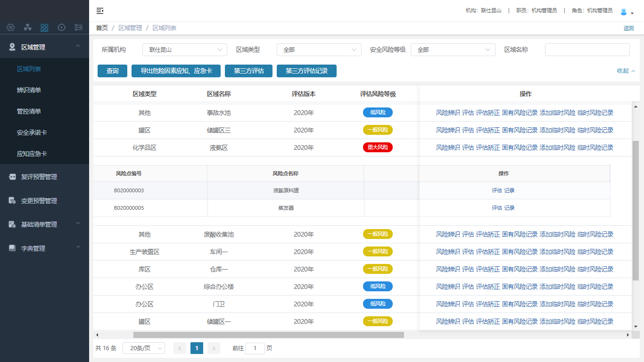Open the 所属机构 dropdown showing 联仕昆山

pyautogui.click(x=184, y=49)
